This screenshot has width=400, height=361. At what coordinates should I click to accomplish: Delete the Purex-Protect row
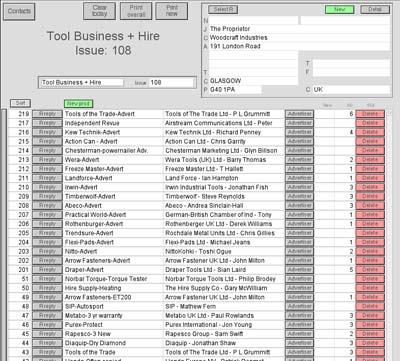coord(370,325)
